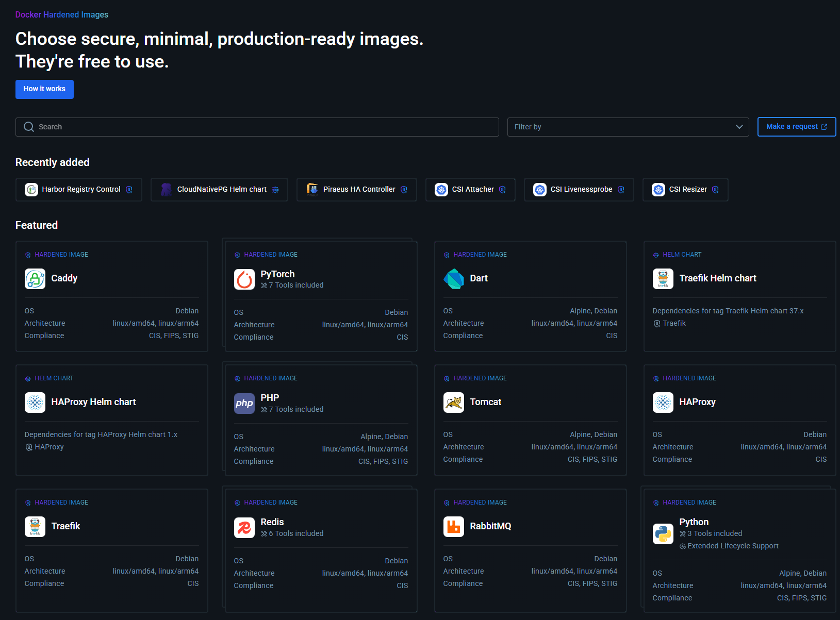Click the HAProxy Helm chart logo icon
The image size is (840, 620).
(x=35, y=403)
